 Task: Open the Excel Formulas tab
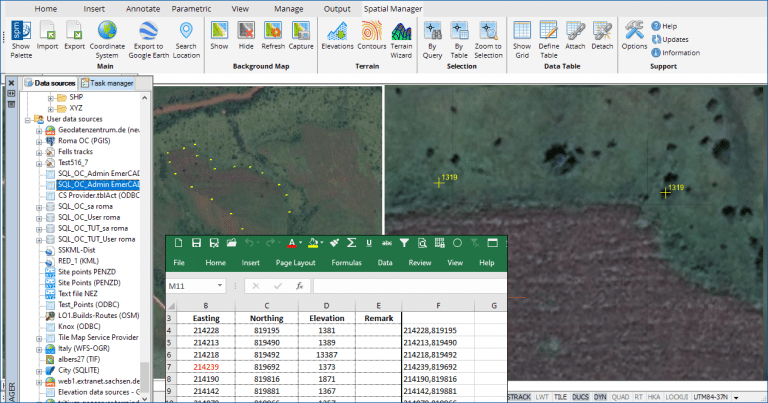tap(346, 263)
